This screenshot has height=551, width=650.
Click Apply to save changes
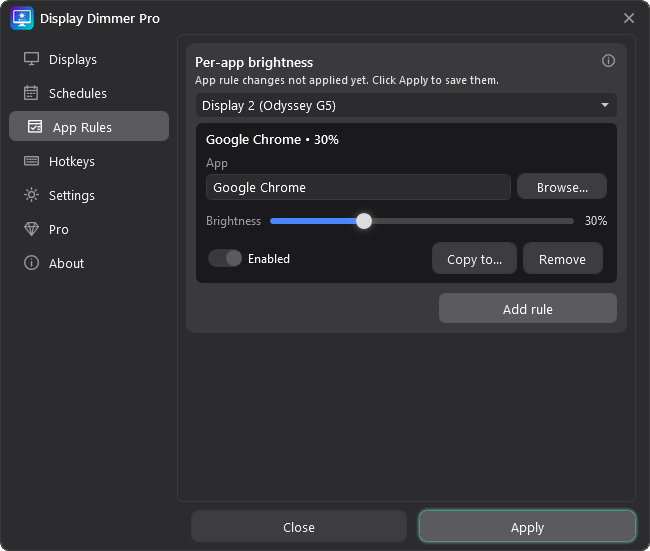(527, 527)
